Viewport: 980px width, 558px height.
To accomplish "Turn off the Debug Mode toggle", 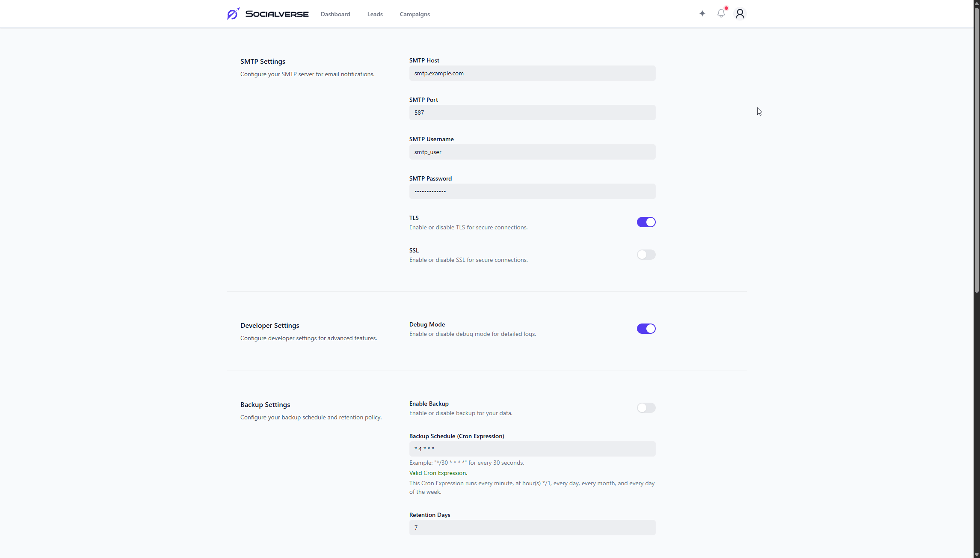I will pyautogui.click(x=645, y=329).
